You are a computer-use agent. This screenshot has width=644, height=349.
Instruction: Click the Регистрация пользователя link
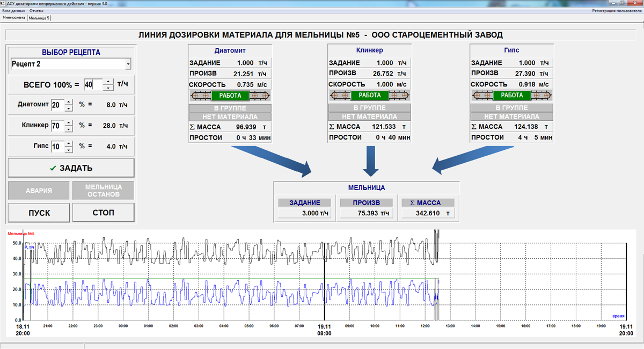pyautogui.click(x=617, y=11)
